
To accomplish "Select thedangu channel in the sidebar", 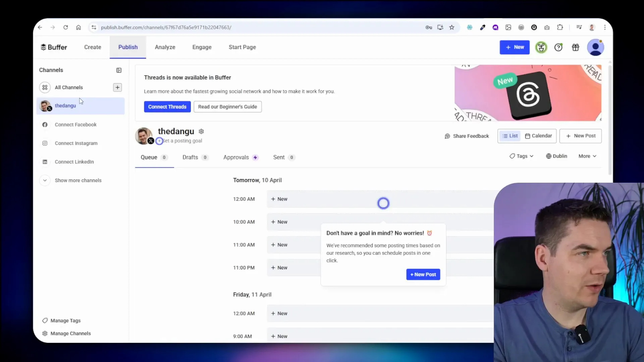I will (x=80, y=106).
